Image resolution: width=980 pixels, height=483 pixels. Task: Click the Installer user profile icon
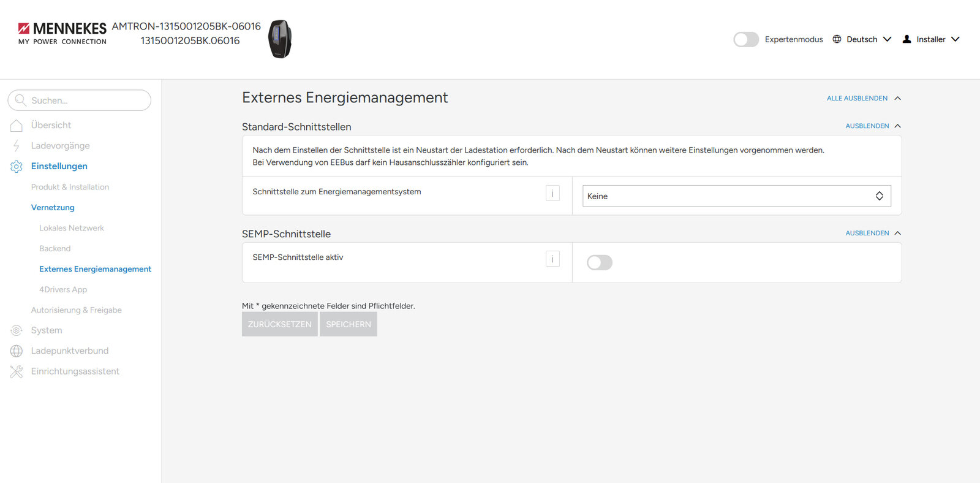907,39
